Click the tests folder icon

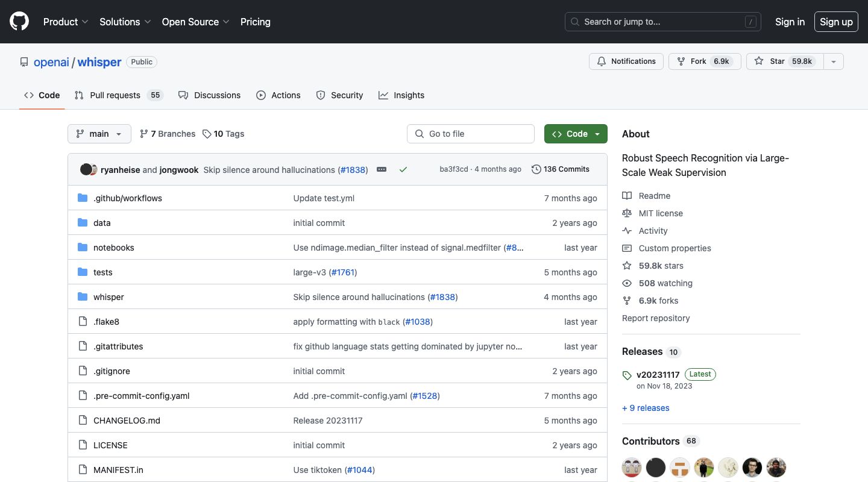(x=83, y=272)
